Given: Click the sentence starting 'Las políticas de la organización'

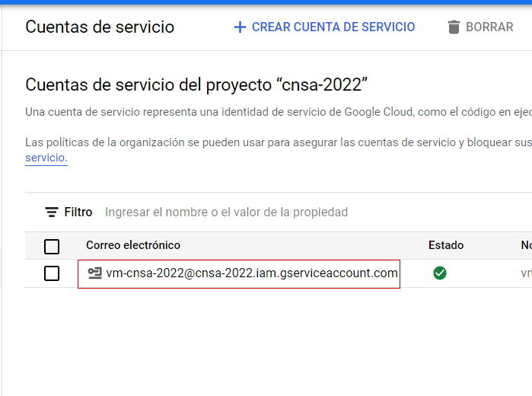Looking at the screenshot, I should [x=279, y=142].
